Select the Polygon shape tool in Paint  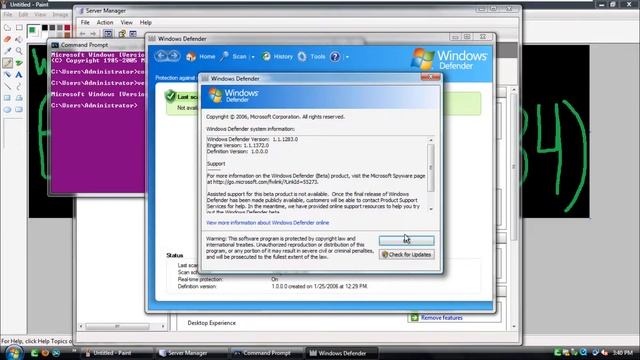point(19,98)
